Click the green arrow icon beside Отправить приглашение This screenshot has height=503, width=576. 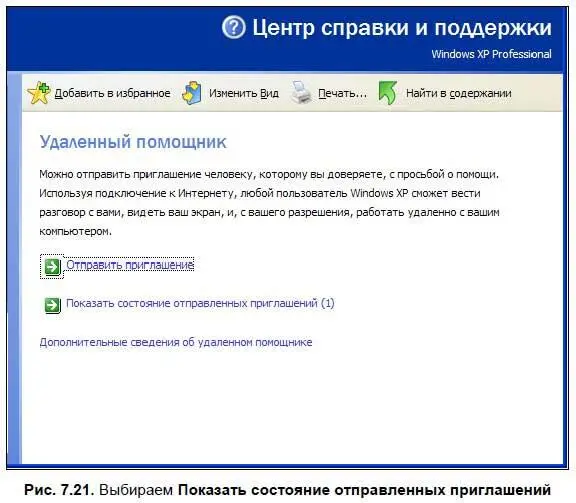[x=52, y=266]
